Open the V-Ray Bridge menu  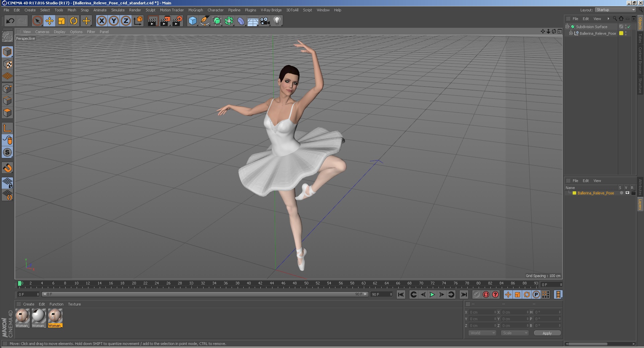(x=271, y=10)
